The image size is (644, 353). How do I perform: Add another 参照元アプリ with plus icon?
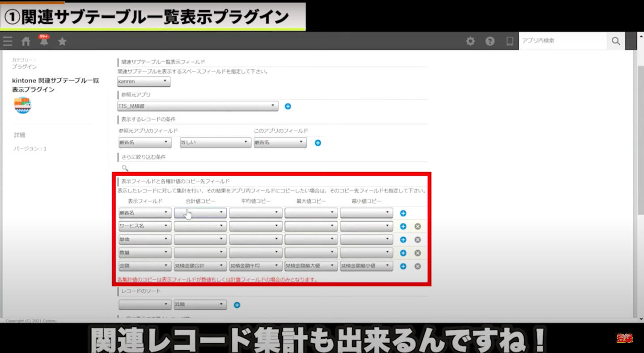(288, 106)
